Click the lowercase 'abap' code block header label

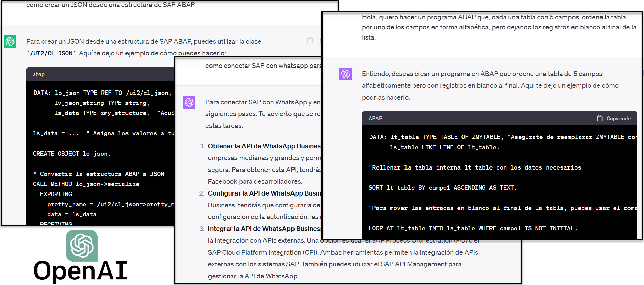[38, 74]
